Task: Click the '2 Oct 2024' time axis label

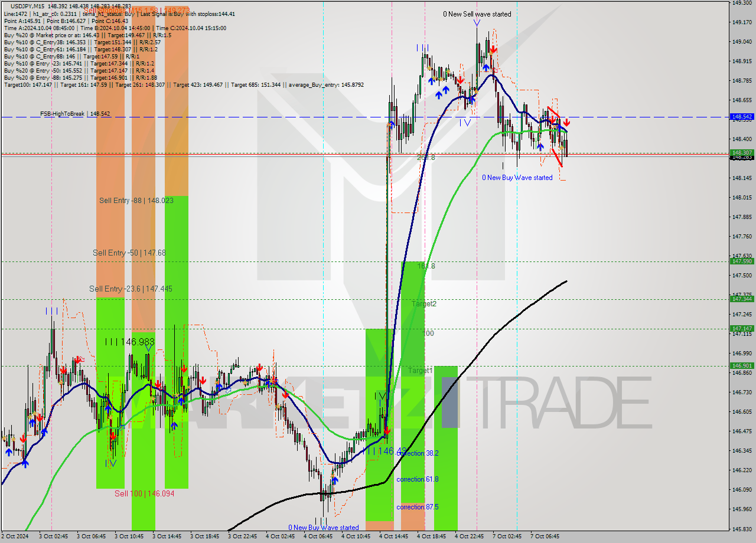Action: 15,537
